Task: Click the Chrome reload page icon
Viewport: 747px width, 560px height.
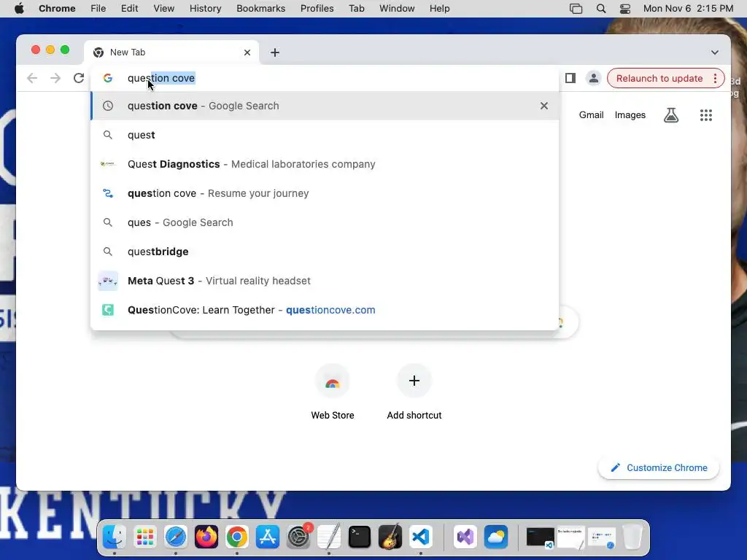Action: tap(79, 78)
